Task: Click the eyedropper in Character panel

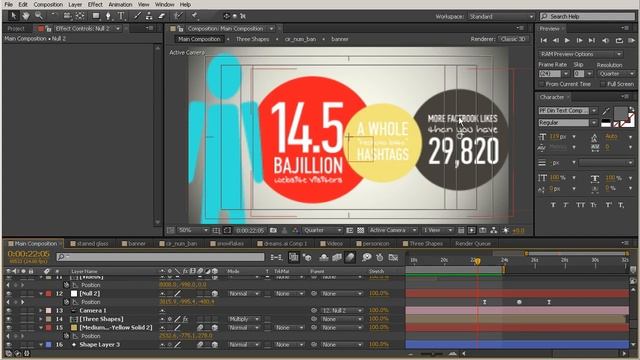Action: pyautogui.click(x=606, y=111)
